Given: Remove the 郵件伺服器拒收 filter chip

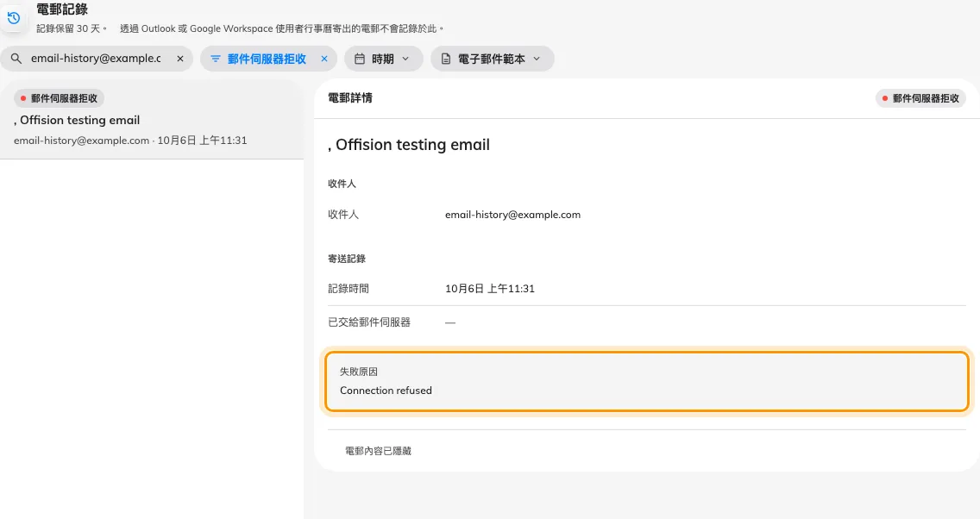Looking at the screenshot, I should pyautogui.click(x=324, y=59).
